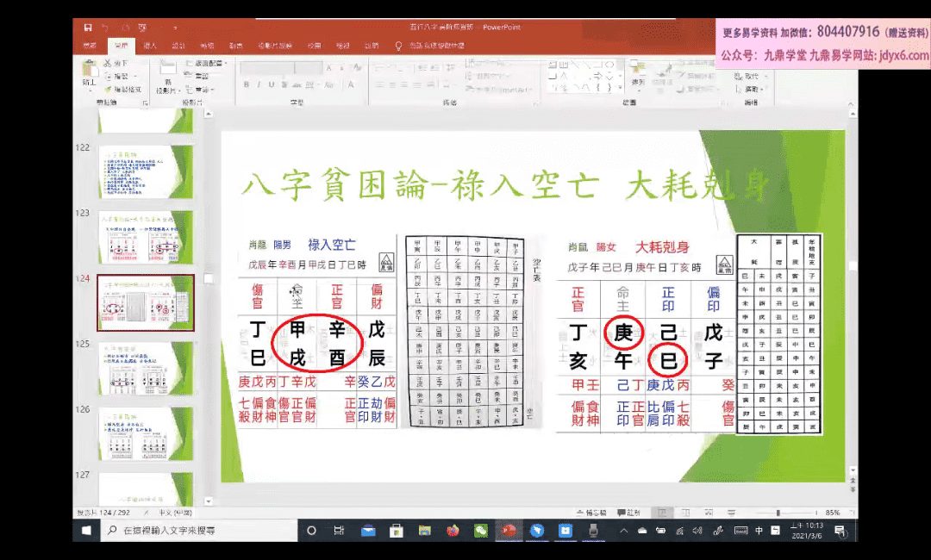Apply Italic formatting with the I icon
The width and height of the screenshot is (931, 560).
pos(258,84)
